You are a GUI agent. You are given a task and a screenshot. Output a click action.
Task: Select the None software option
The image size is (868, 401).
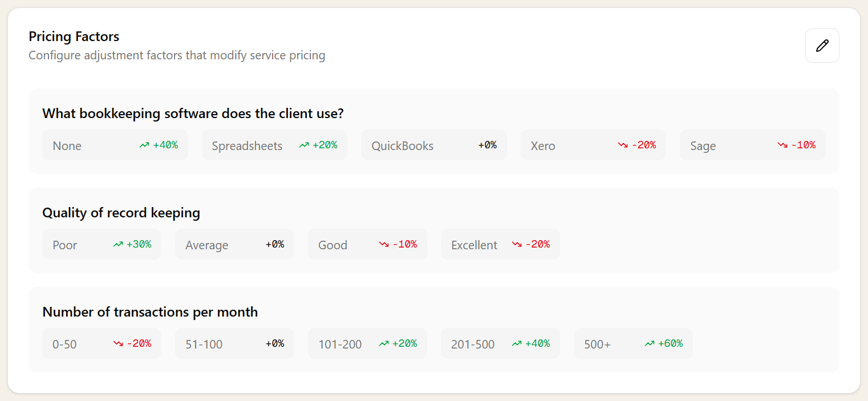(x=114, y=145)
